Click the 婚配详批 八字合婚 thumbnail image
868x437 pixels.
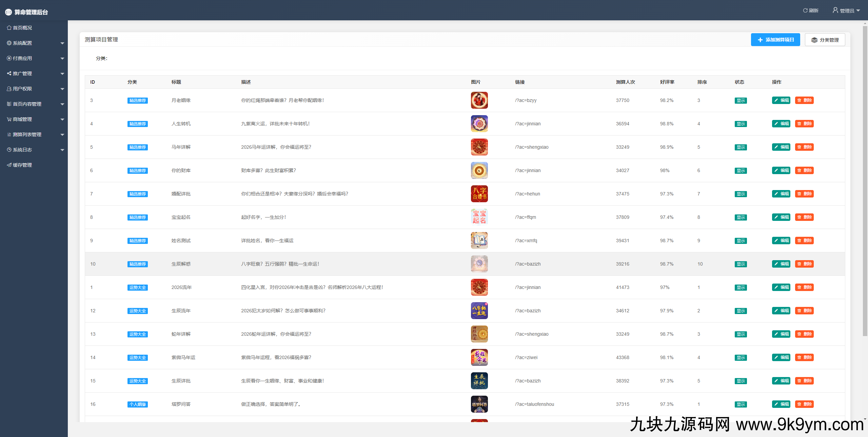479,194
